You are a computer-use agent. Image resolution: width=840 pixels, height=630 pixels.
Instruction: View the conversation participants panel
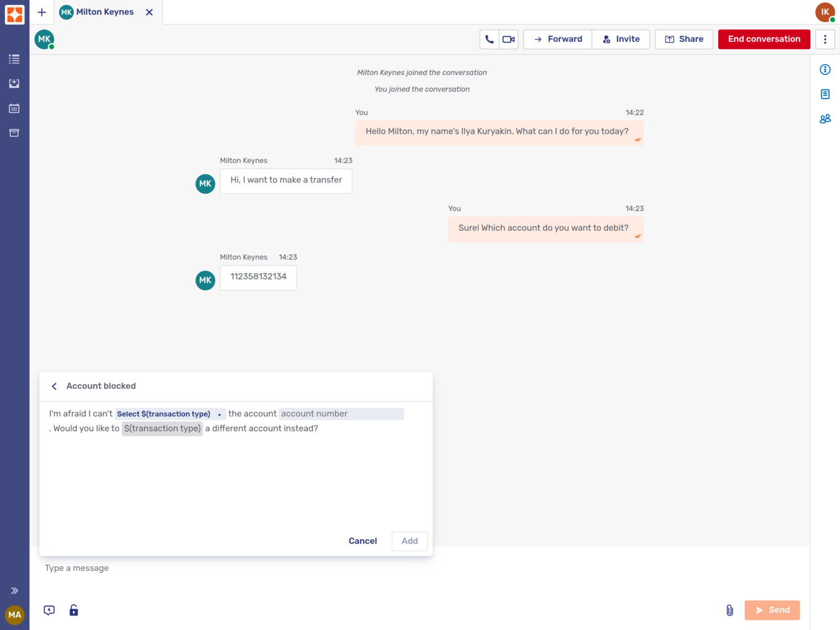tap(825, 119)
